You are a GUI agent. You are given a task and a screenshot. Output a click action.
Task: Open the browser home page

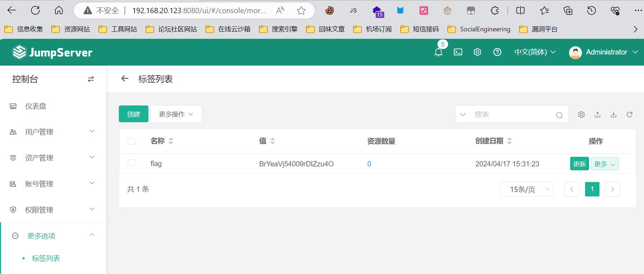tap(59, 10)
